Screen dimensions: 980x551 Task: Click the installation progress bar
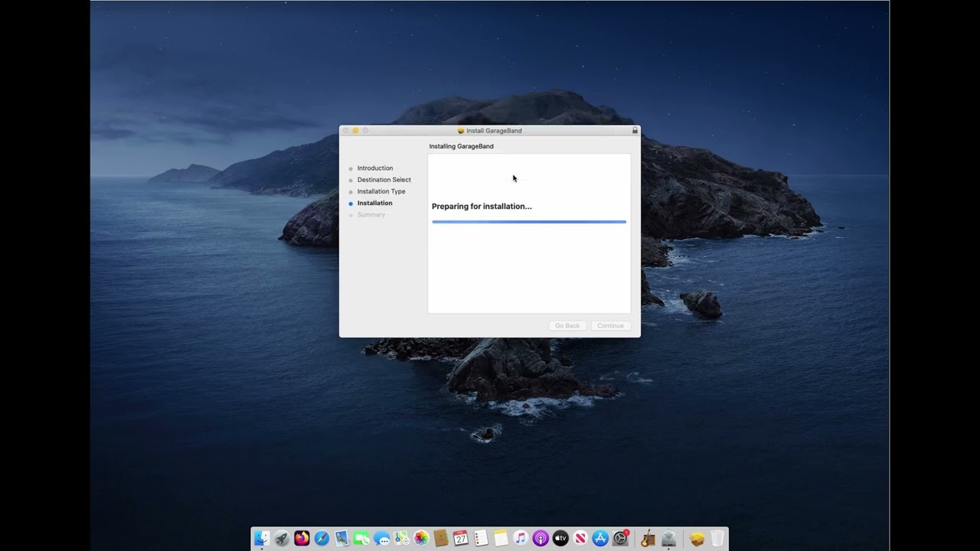529,222
